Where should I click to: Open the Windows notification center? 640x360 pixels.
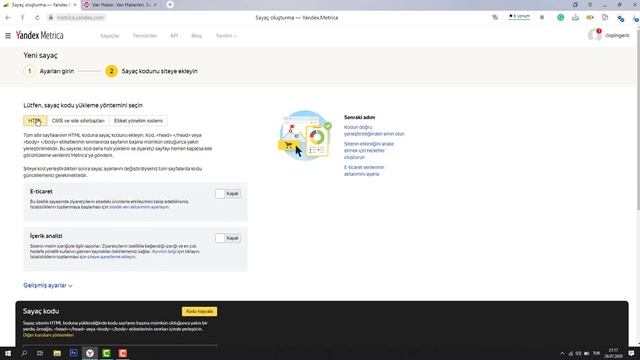click(631, 353)
